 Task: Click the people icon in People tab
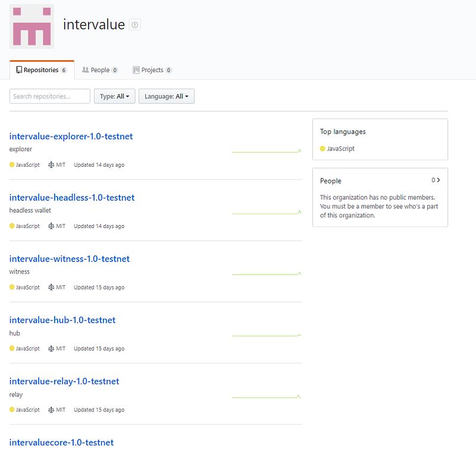tap(86, 70)
